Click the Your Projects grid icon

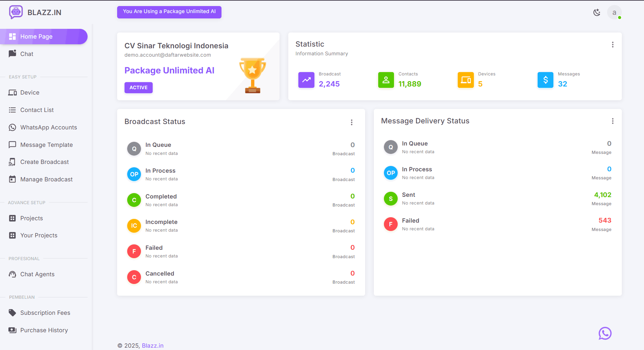12,235
